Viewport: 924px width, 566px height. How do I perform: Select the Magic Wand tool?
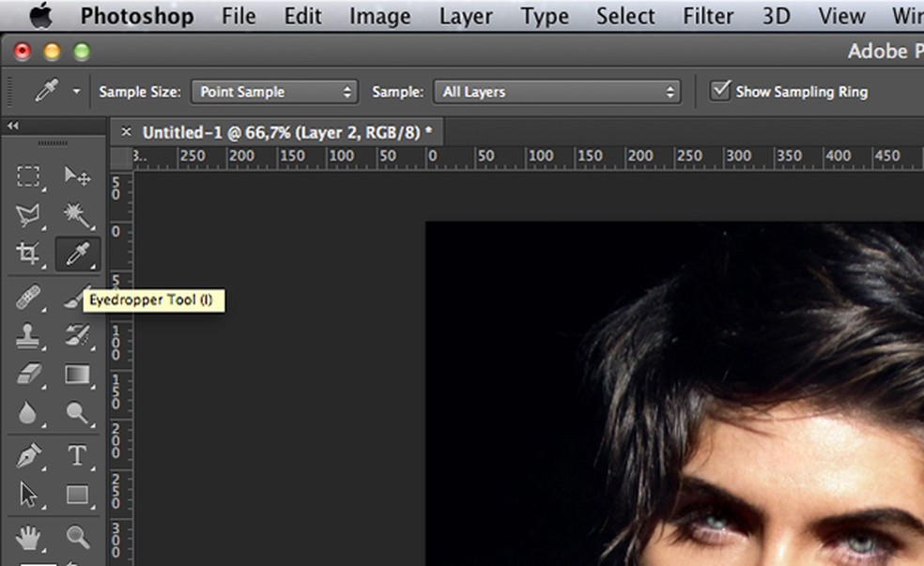(77, 215)
